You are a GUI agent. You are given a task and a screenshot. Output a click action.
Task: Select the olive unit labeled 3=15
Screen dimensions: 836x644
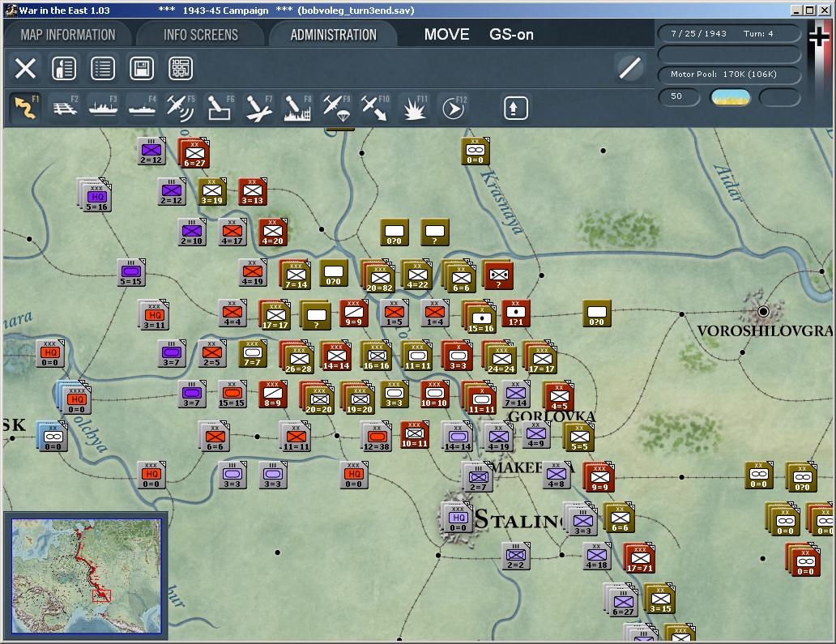point(659,599)
